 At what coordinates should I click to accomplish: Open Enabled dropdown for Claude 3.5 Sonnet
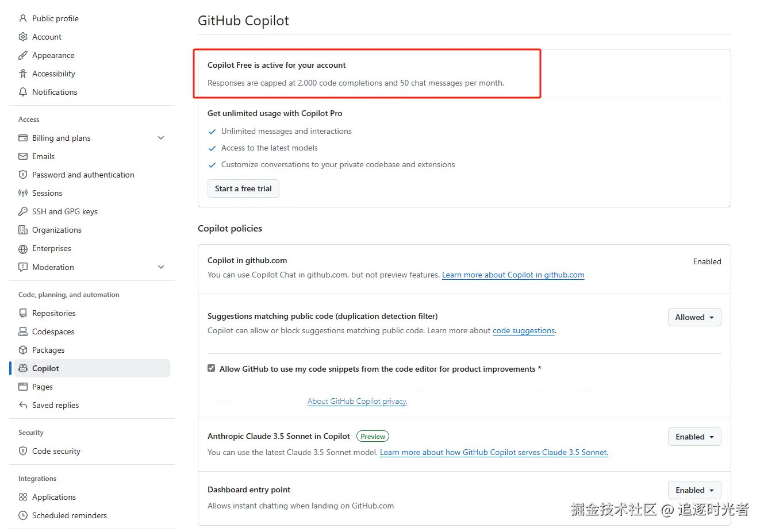[694, 437]
